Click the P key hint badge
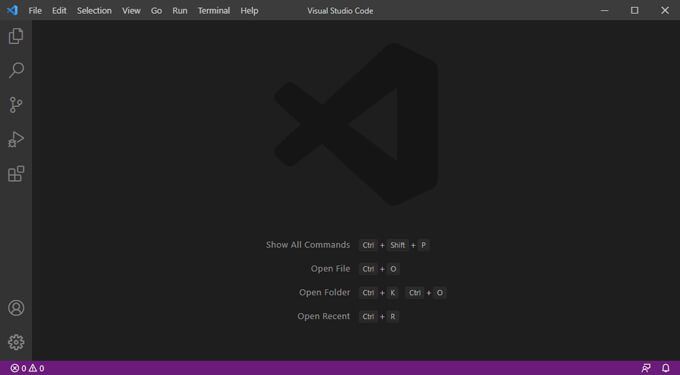 [424, 245]
